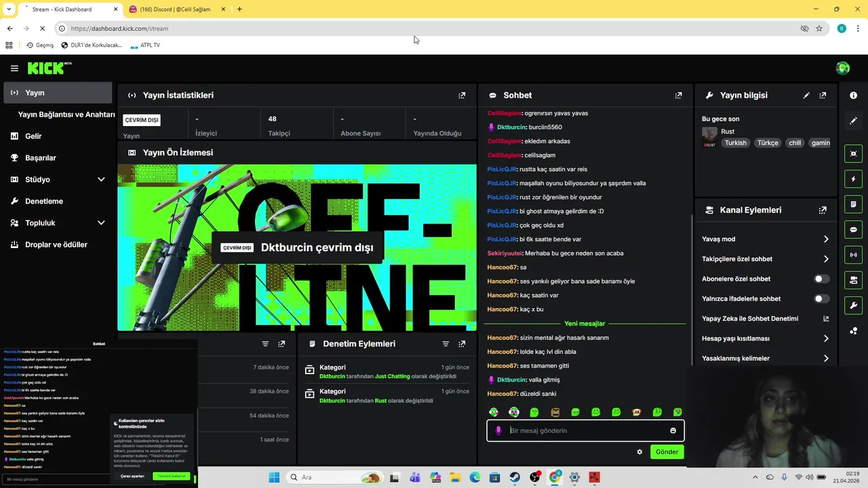The height and width of the screenshot is (488, 868).
Task: Insert the first emote wearing headphones
Action: (x=494, y=412)
